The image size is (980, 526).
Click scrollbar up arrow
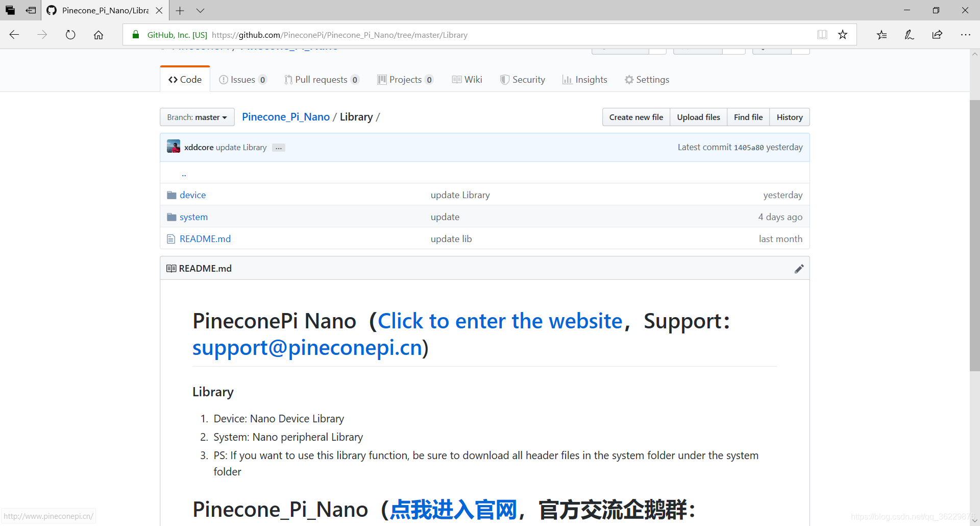pyautogui.click(x=974, y=54)
